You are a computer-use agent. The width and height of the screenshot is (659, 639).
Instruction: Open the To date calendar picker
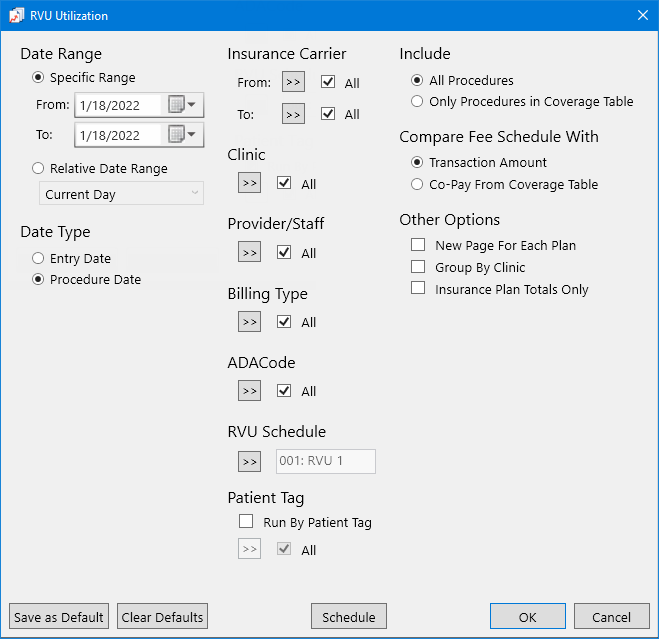pos(183,135)
